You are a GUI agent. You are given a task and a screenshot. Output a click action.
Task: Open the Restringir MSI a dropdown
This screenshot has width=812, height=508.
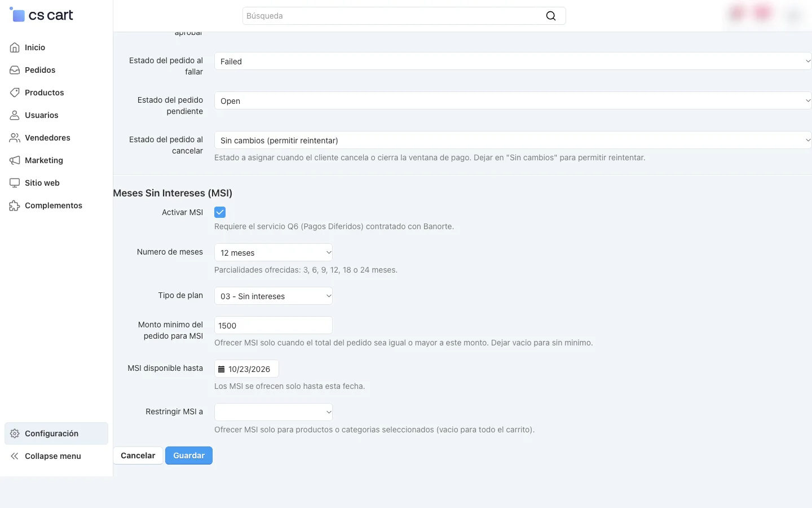point(273,412)
